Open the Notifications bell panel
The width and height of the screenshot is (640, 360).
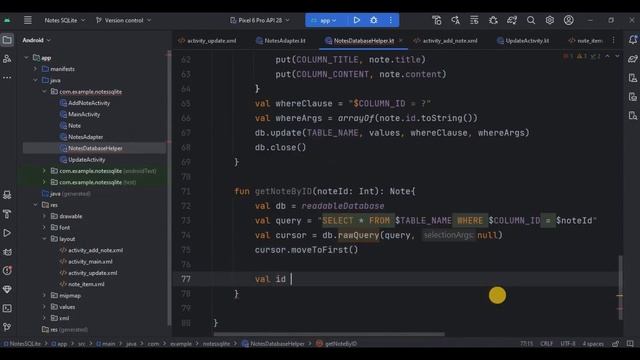click(x=633, y=40)
